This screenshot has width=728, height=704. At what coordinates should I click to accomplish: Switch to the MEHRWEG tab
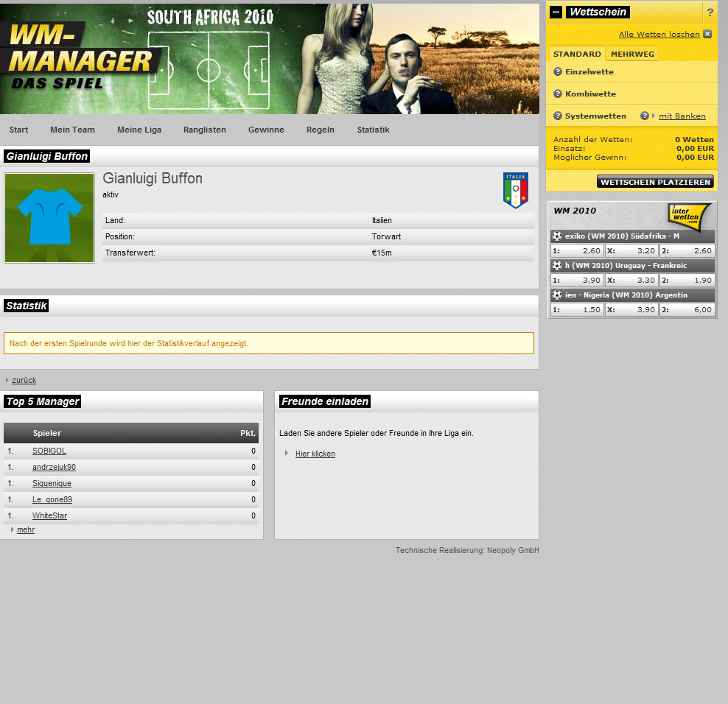[x=632, y=54]
